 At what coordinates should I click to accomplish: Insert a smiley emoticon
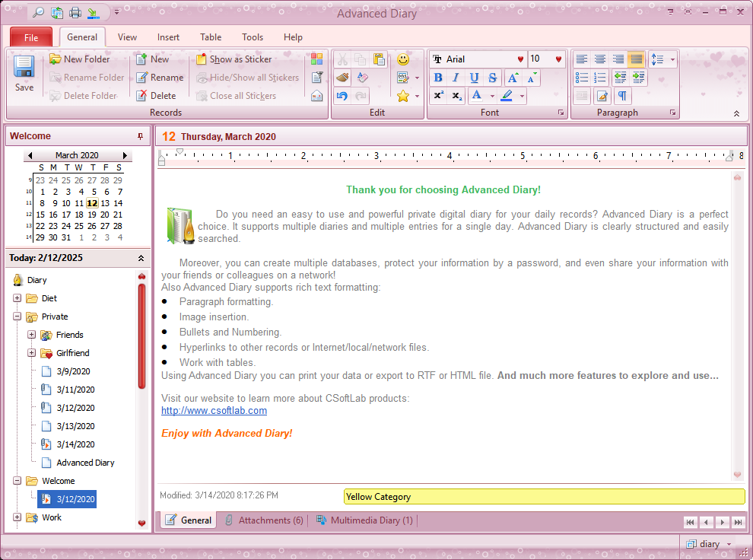click(403, 59)
